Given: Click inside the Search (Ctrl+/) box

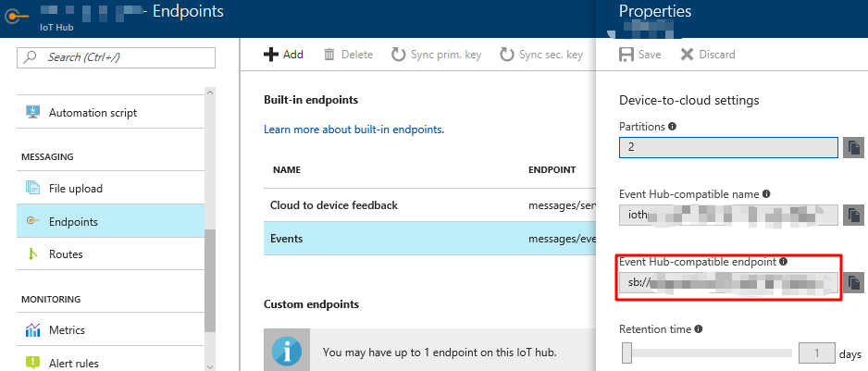Looking at the screenshot, I should click(x=117, y=57).
